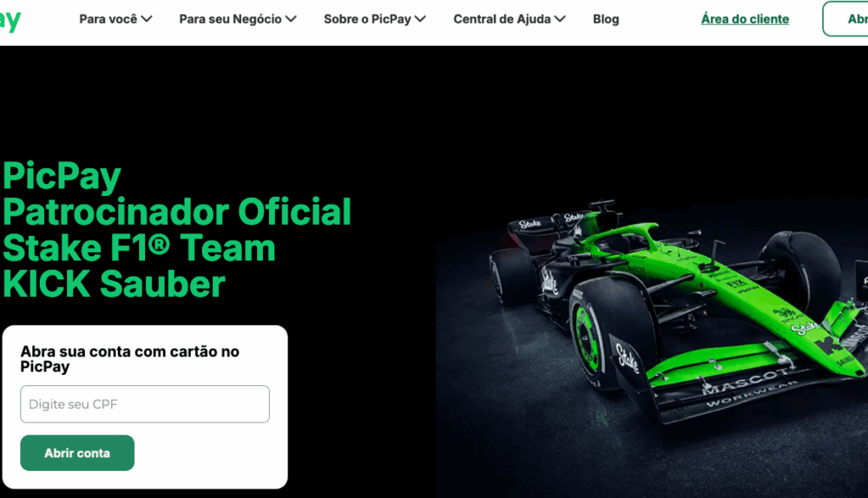Go to the Blog page

coord(606,19)
